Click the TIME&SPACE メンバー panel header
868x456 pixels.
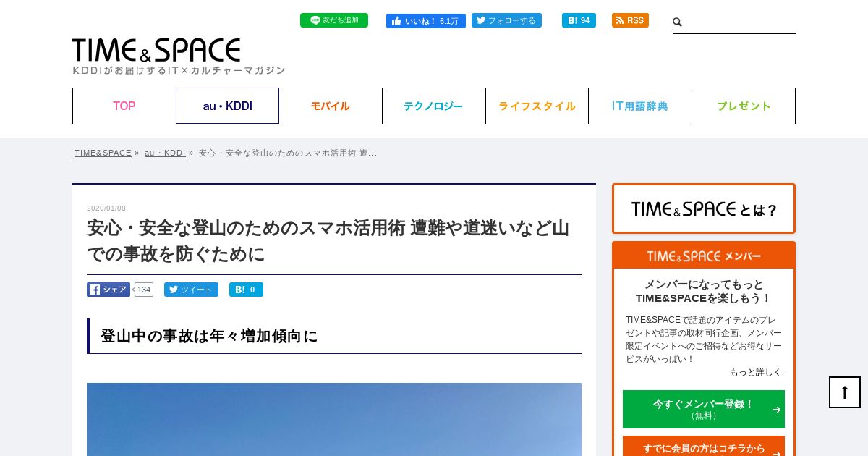pos(704,256)
